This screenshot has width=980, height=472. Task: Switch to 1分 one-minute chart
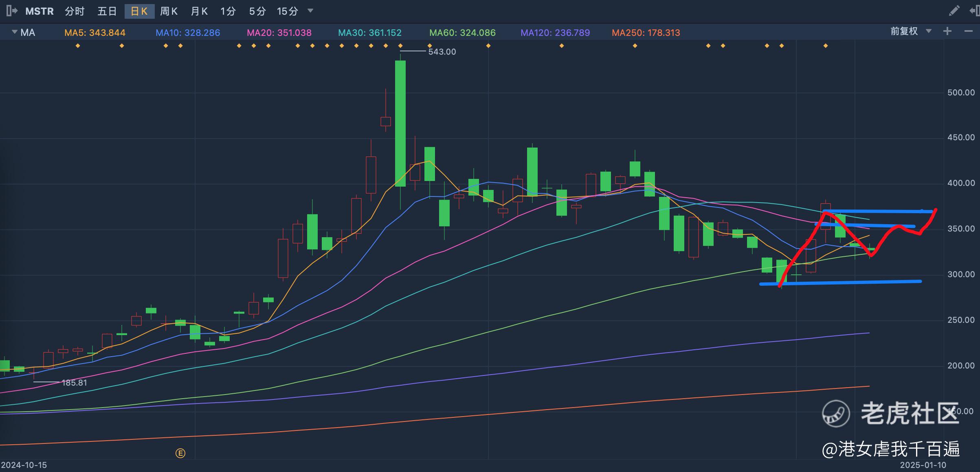tap(228, 11)
